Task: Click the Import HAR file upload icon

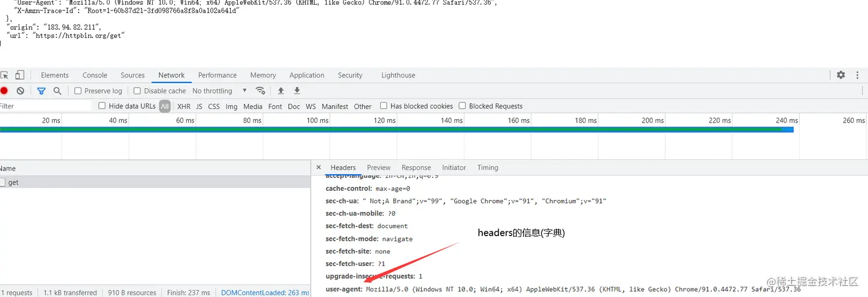Action: 281,91
